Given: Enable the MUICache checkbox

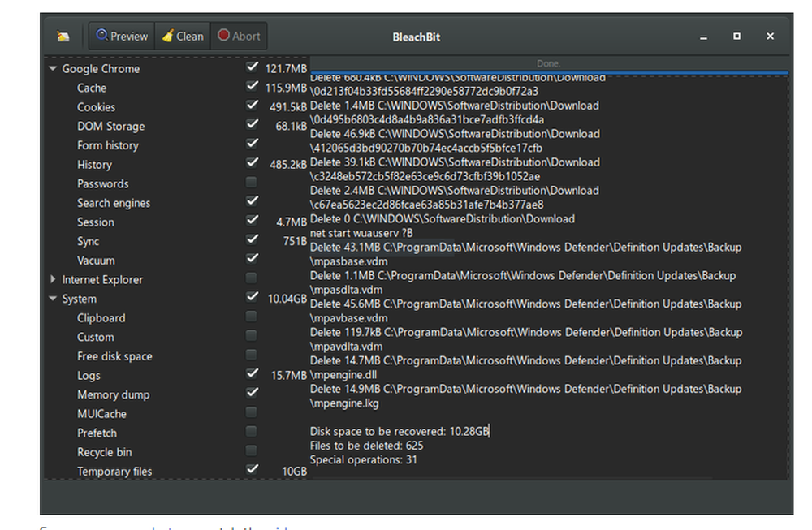Looking at the screenshot, I should click(251, 412).
